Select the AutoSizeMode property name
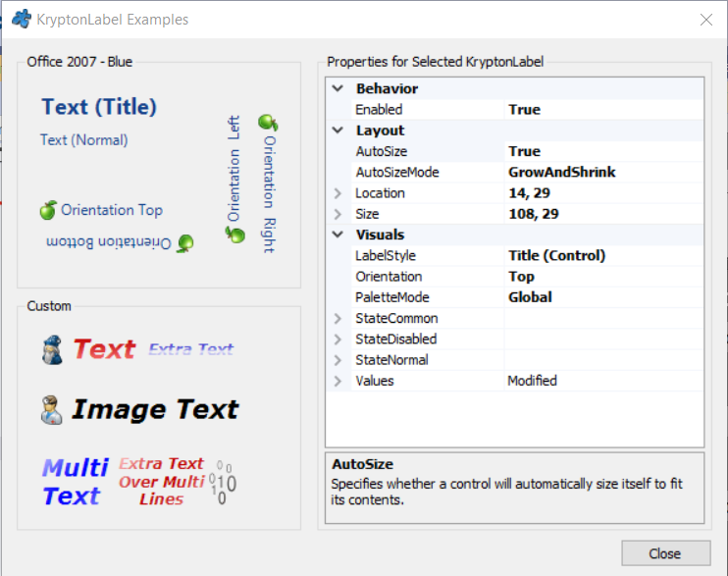 tap(397, 173)
